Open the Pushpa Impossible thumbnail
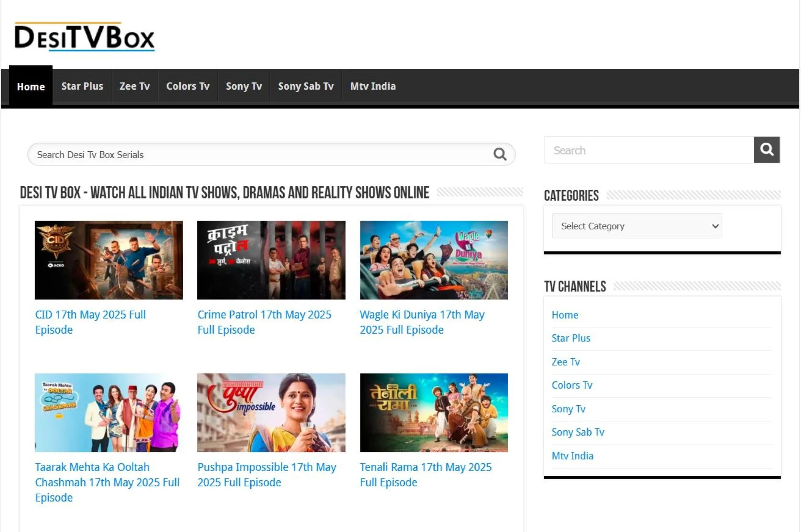Screen dimensions: 801x532 click(271, 413)
